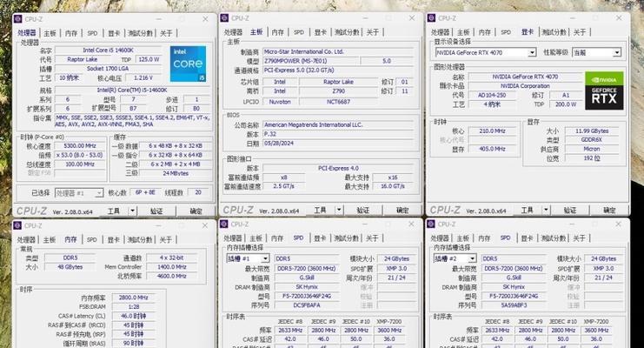Click 确定 button in the graphics window

coord(609,211)
